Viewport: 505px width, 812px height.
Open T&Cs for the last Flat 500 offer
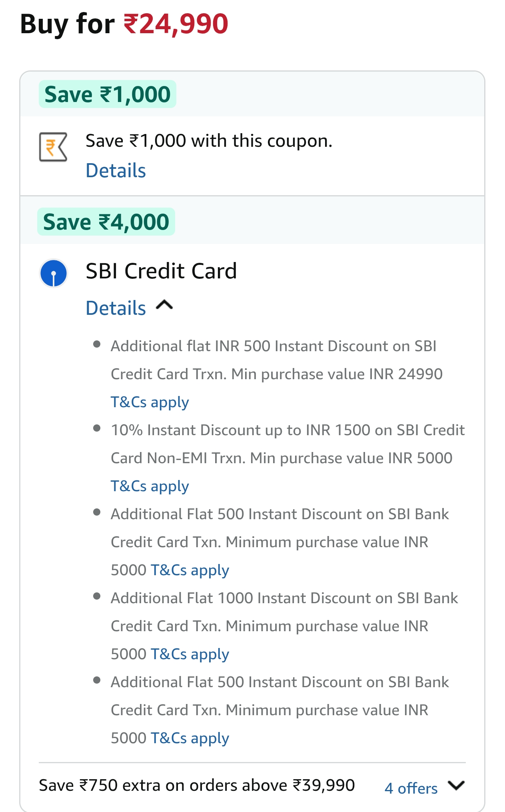point(190,738)
